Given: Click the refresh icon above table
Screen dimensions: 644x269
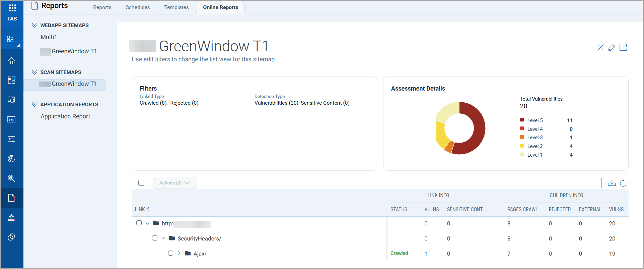Looking at the screenshot, I should tap(623, 183).
